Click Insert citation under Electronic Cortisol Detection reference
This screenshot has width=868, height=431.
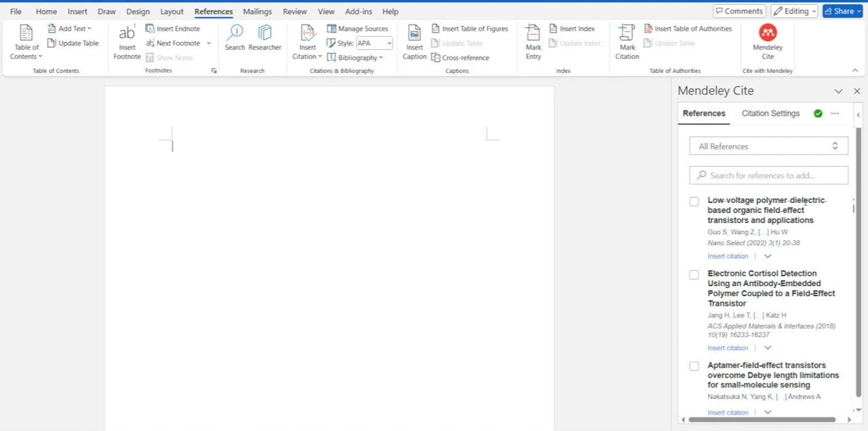pyautogui.click(x=728, y=348)
